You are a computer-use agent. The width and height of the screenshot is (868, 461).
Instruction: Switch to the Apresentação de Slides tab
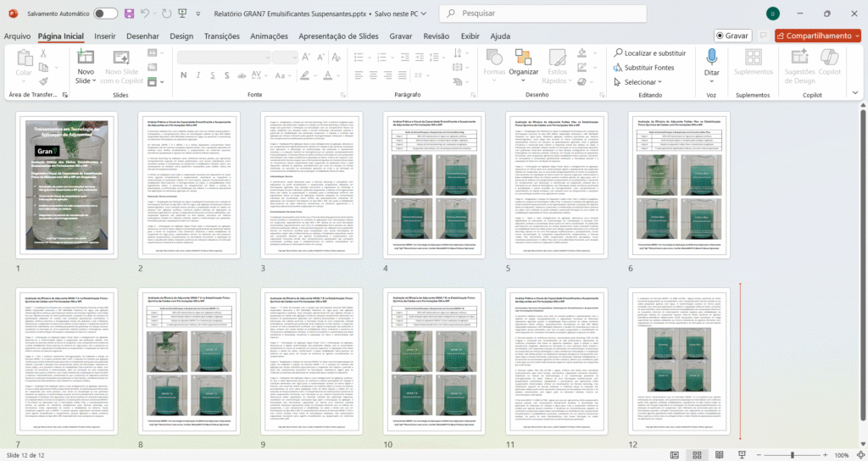pyautogui.click(x=338, y=36)
